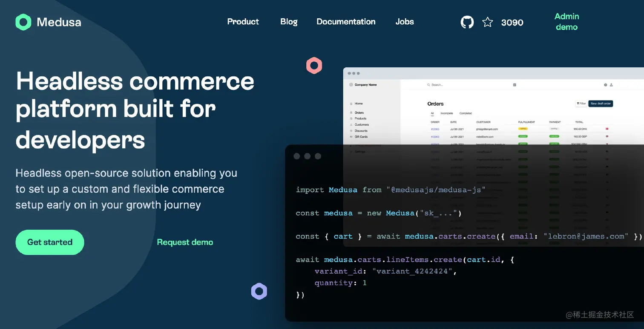Select the All orders tab
This screenshot has height=329, width=644.
(432, 113)
